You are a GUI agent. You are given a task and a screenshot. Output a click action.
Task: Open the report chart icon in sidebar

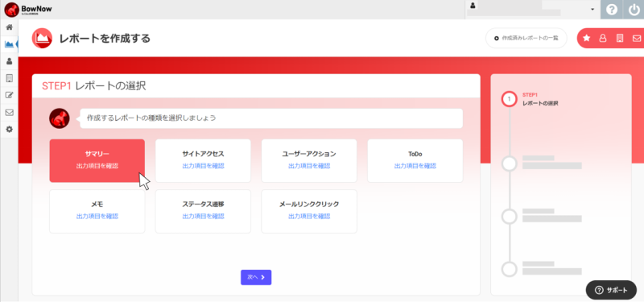point(9,44)
